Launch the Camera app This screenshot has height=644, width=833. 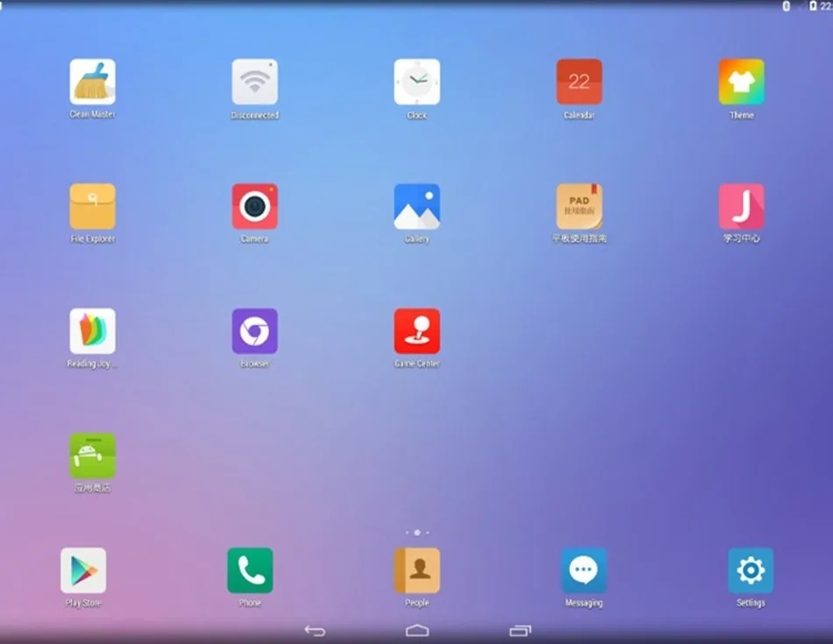click(x=254, y=207)
